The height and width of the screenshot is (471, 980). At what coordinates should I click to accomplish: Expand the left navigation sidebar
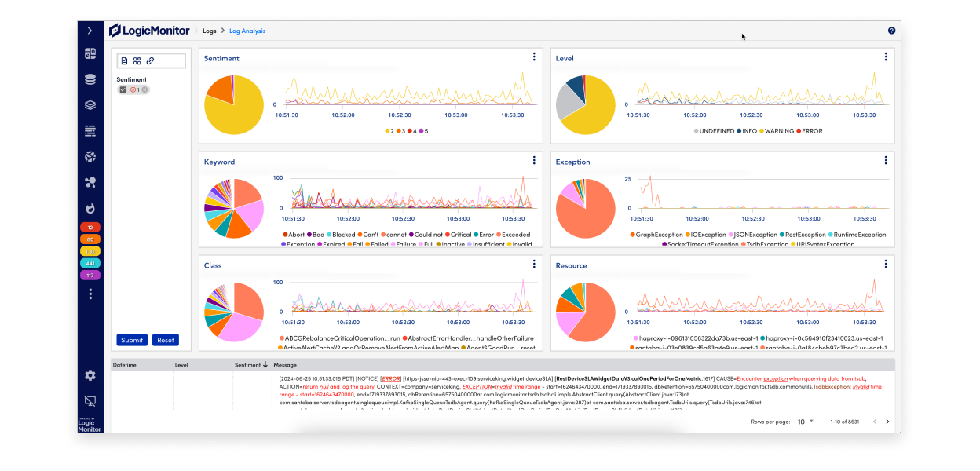[x=90, y=31]
